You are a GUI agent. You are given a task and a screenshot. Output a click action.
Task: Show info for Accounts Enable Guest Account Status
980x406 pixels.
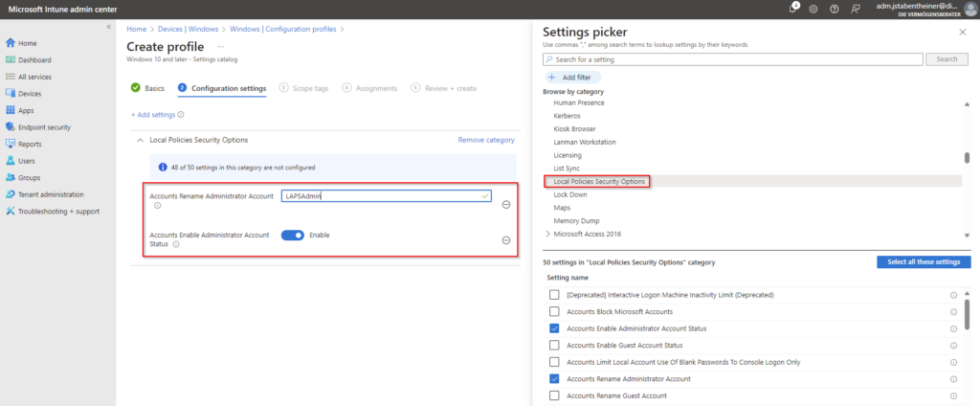pyautogui.click(x=953, y=346)
